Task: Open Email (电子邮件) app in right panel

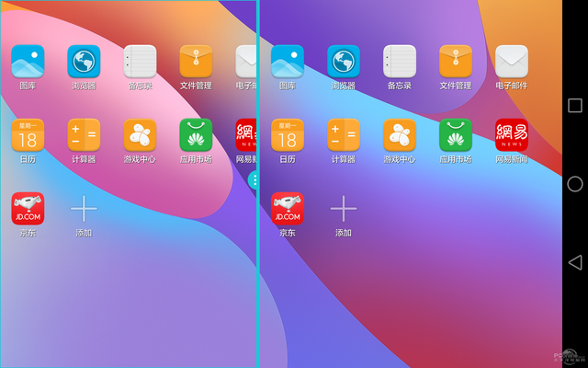Action: tap(512, 62)
